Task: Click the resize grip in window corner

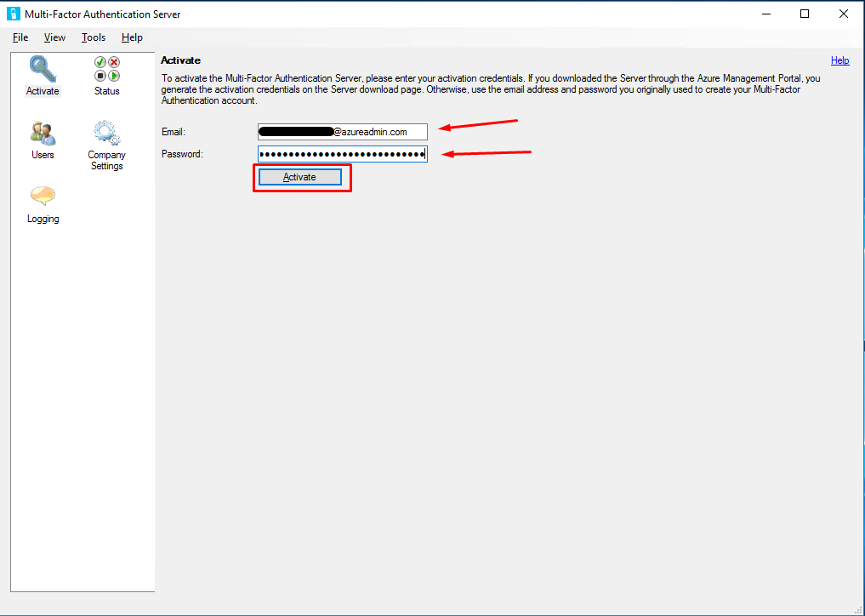Action: 858,609
